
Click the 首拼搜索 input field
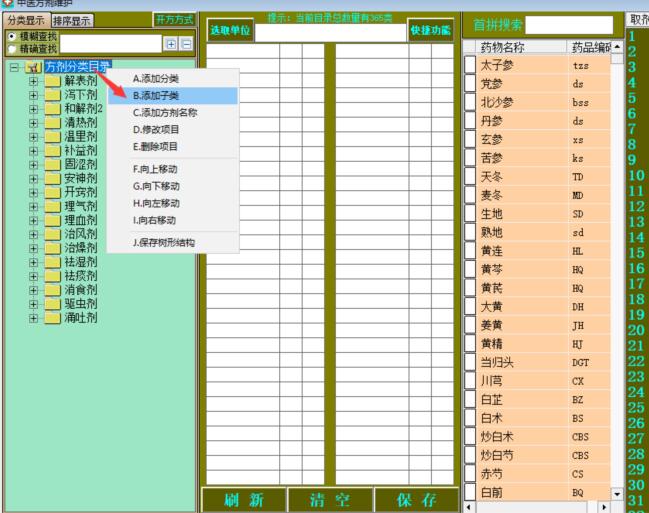(569, 25)
